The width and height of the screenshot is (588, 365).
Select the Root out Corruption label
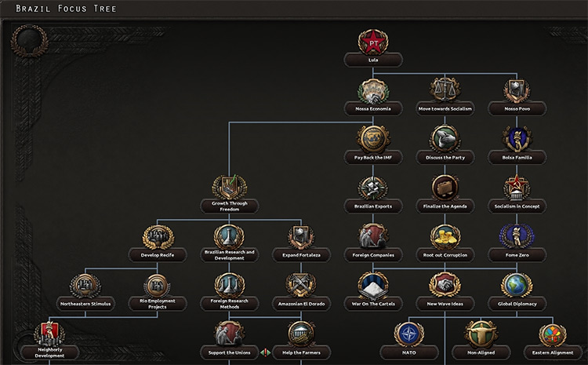(445, 255)
